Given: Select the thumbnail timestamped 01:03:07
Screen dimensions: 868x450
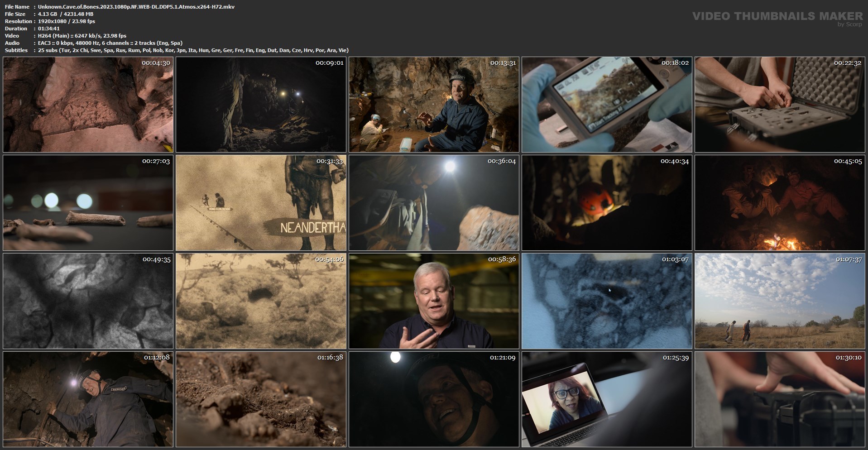Looking at the screenshot, I should coord(607,301).
